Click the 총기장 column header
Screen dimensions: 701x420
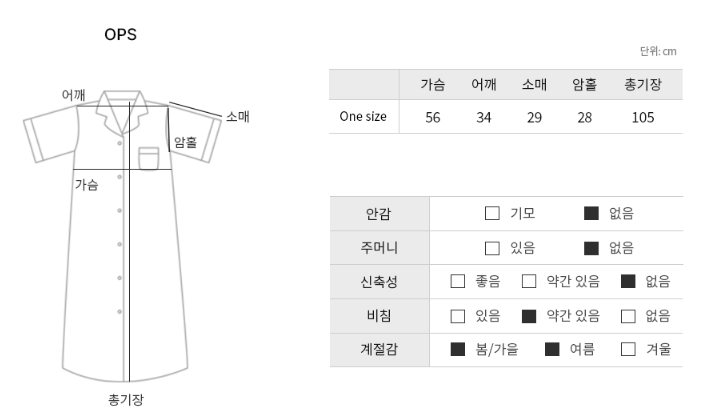coord(643,84)
